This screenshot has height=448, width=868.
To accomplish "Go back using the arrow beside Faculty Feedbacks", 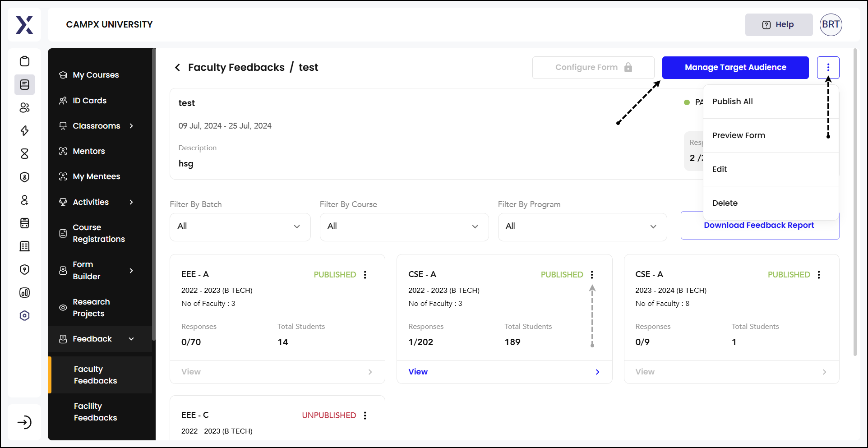I will [x=177, y=68].
